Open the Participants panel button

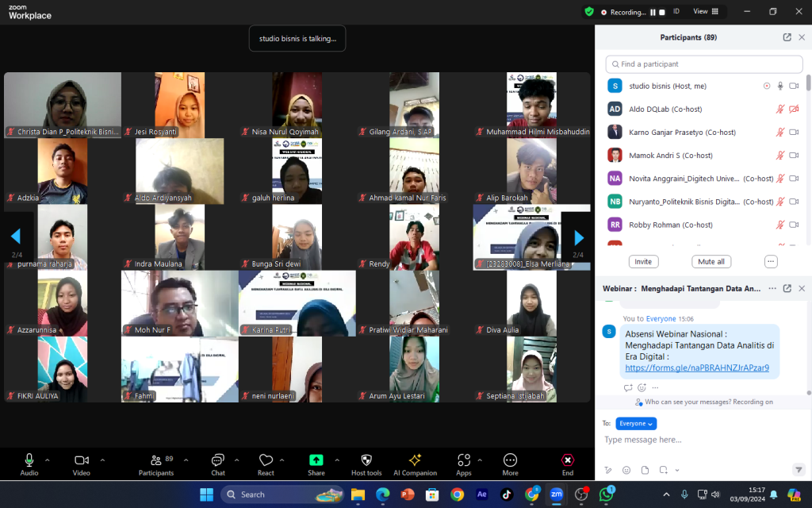156,464
